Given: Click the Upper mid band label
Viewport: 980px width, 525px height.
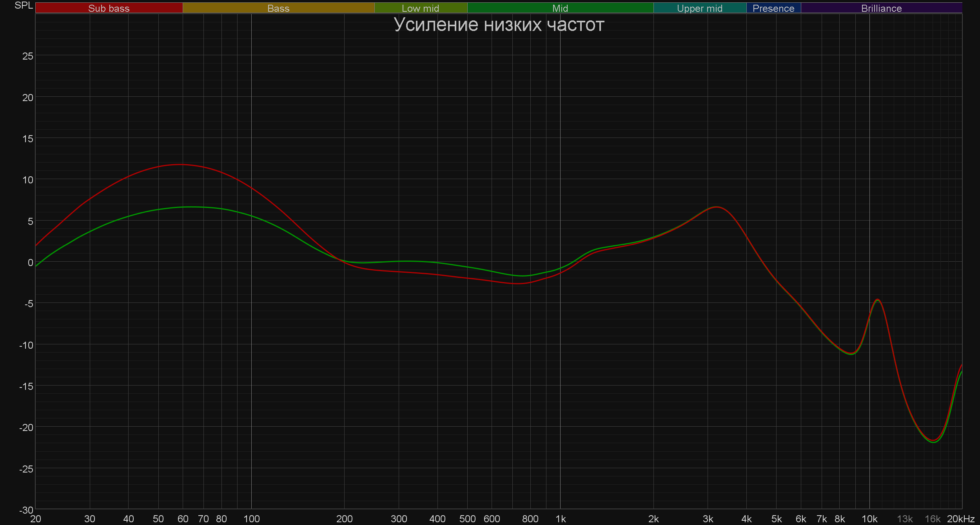Looking at the screenshot, I should click(x=699, y=8).
